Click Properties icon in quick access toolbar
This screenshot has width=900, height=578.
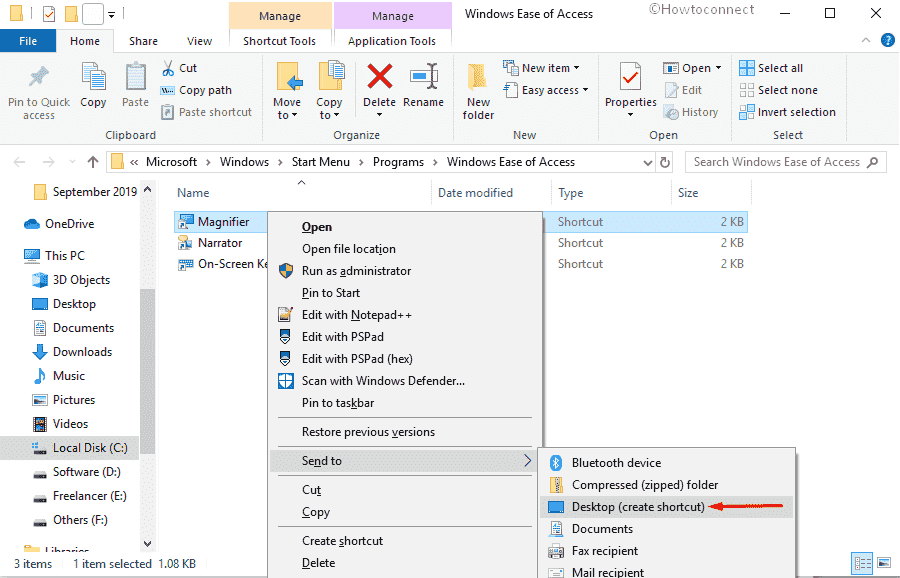tap(49, 13)
